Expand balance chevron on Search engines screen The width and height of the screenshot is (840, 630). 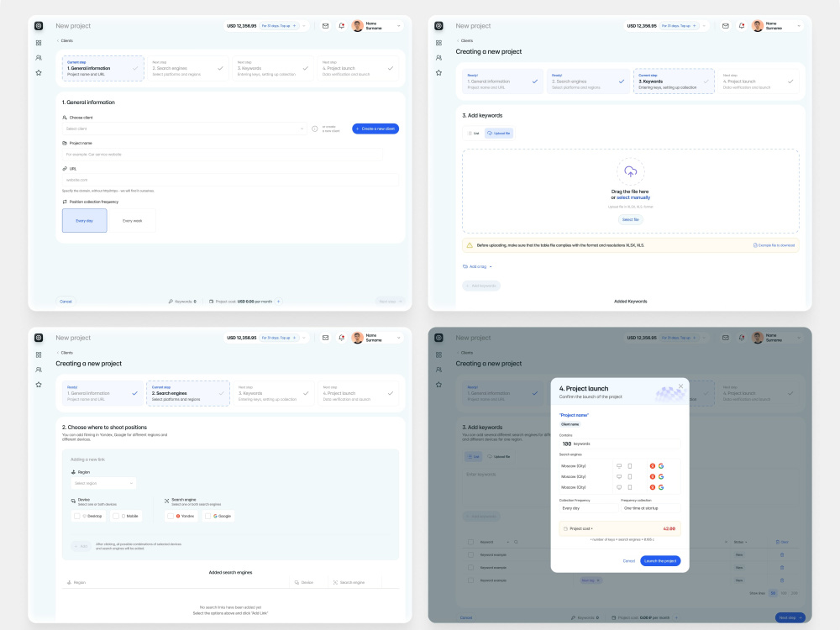[x=304, y=338]
